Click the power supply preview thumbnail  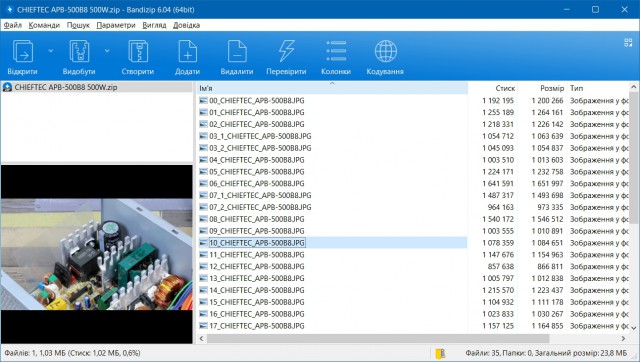(x=97, y=254)
